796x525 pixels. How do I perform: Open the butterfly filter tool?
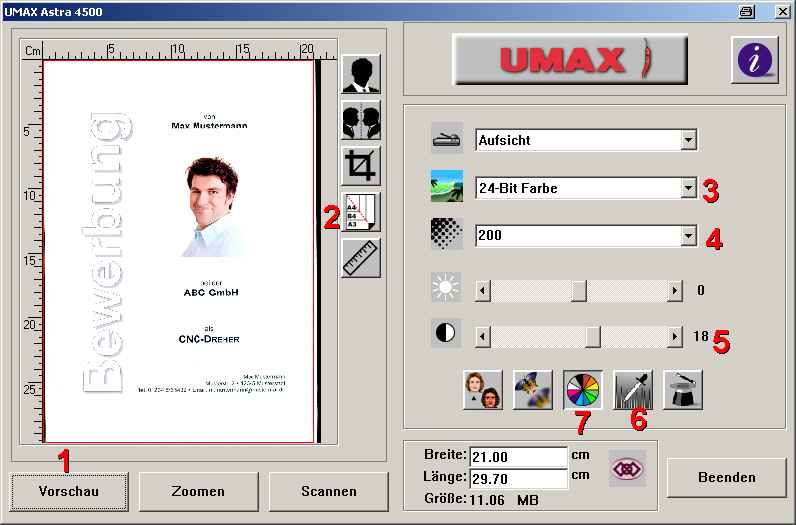[533, 390]
